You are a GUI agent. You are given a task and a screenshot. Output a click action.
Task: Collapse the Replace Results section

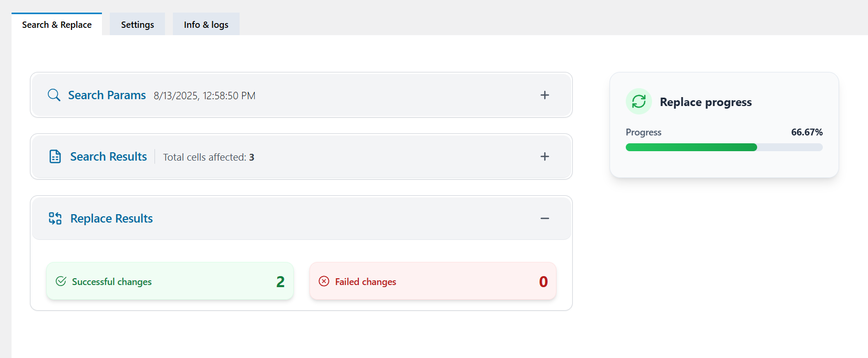click(545, 218)
